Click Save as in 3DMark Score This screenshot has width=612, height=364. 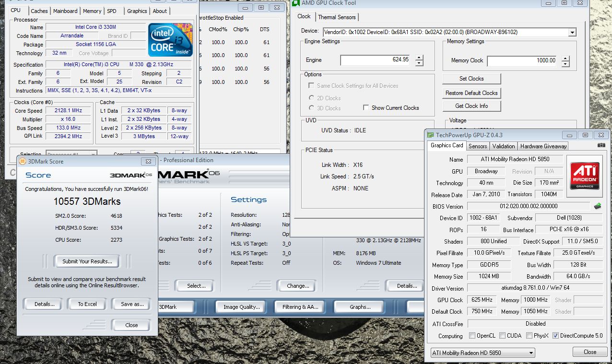click(132, 304)
